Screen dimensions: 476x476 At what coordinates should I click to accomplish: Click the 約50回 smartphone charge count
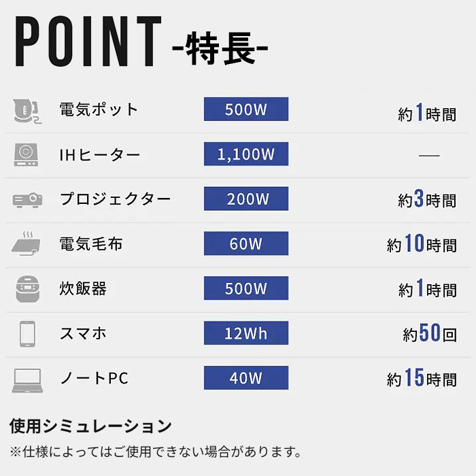(x=430, y=333)
